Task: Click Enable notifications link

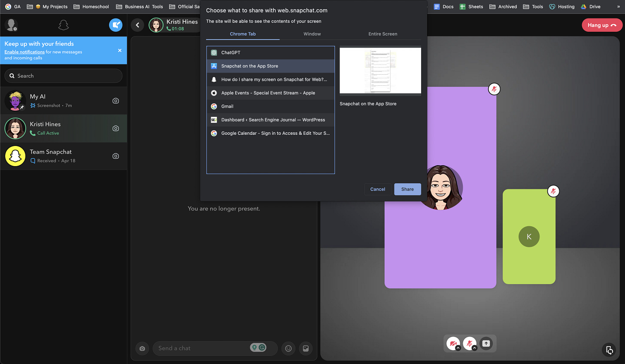Action: 24,52
